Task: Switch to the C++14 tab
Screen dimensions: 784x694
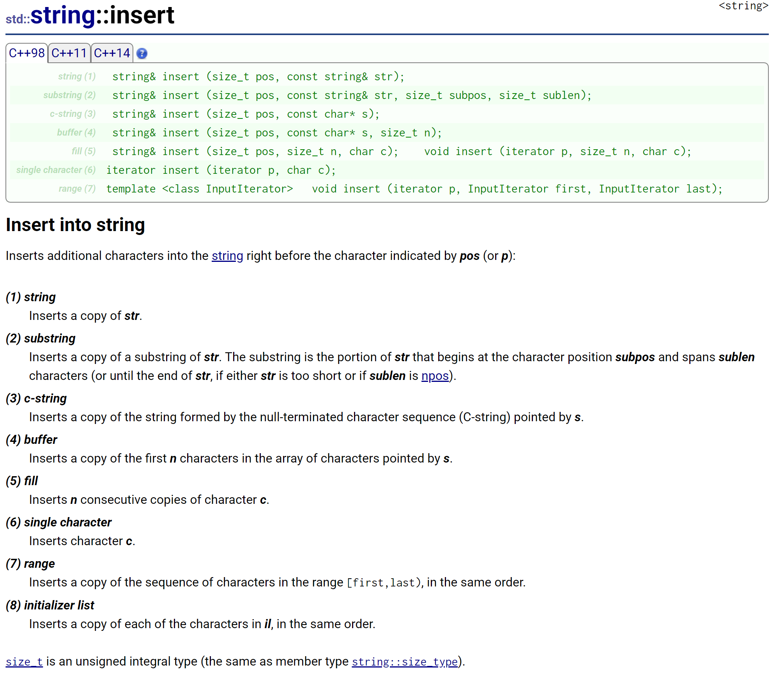Action: 112,53
